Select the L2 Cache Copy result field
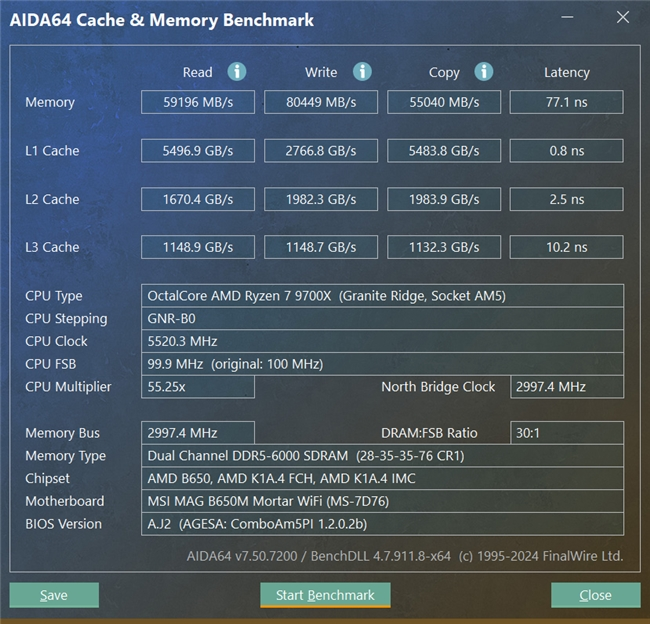This screenshot has height=624, width=650. [x=444, y=199]
